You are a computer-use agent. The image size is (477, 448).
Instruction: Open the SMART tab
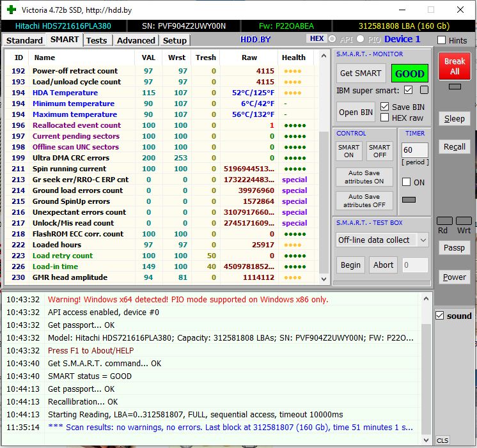coord(65,40)
